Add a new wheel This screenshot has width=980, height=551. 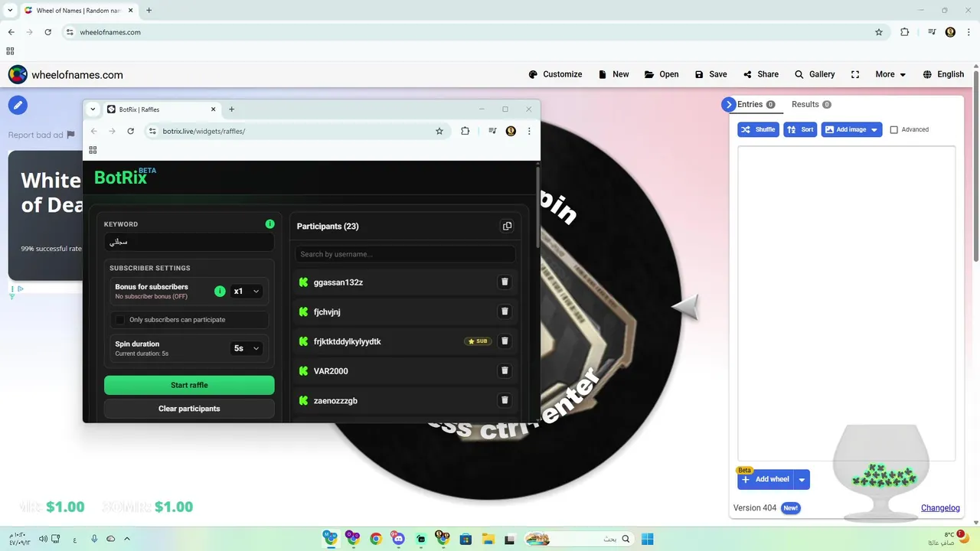tap(765, 480)
